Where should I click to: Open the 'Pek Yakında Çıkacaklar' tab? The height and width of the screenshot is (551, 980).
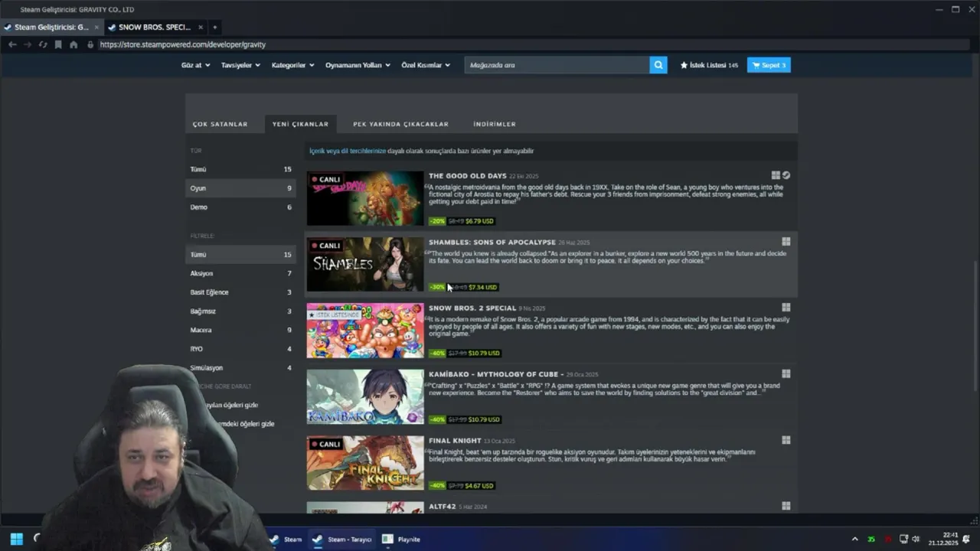pos(400,124)
